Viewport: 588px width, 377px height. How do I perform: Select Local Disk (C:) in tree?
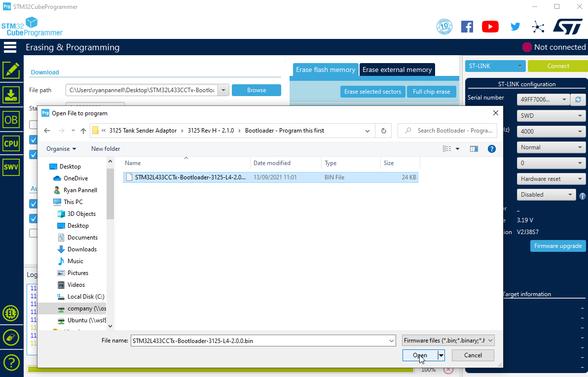[86, 297]
